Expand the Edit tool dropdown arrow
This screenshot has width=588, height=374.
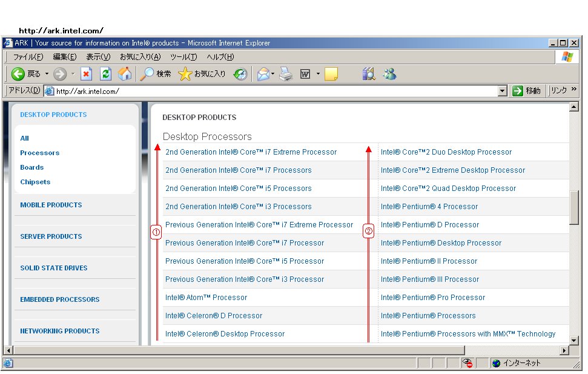point(318,74)
